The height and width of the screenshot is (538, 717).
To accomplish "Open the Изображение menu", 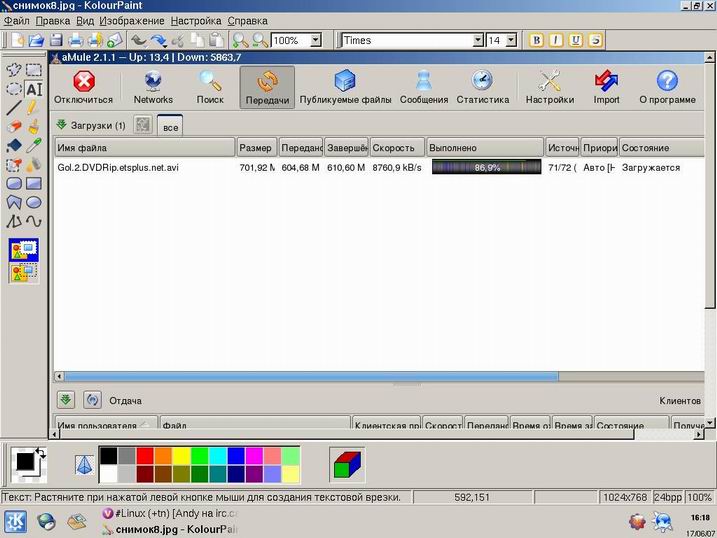I will [132, 20].
